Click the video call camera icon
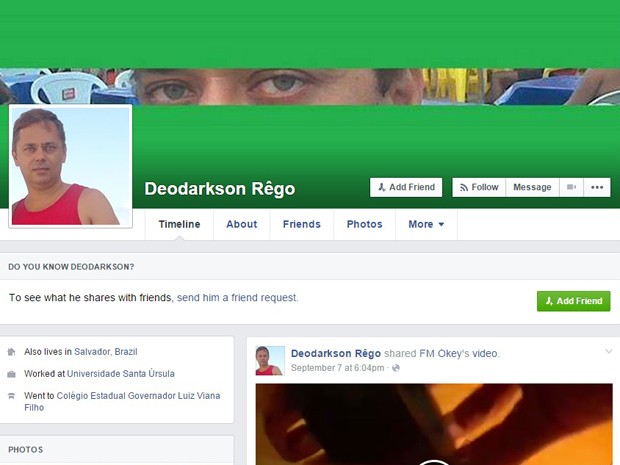This screenshot has height=465, width=620. (571, 187)
